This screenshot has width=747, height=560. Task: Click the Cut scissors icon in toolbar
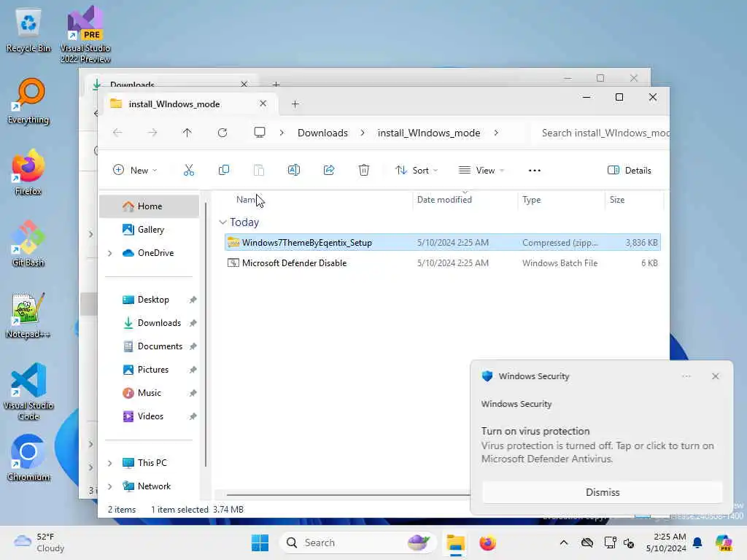[189, 170]
